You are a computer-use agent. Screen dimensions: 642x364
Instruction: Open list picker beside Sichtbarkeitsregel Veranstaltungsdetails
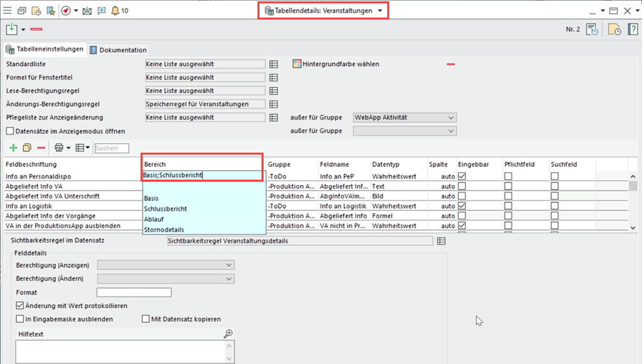[x=441, y=240]
